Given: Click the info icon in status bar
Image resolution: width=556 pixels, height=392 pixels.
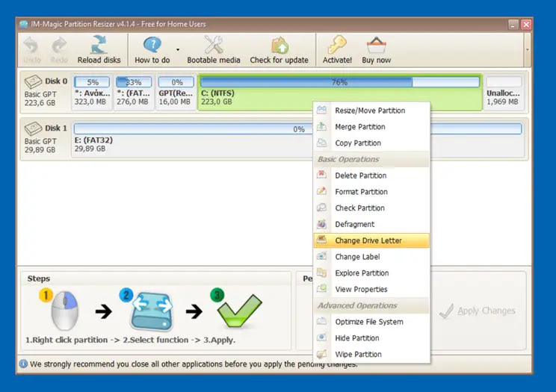Looking at the screenshot, I should [x=23, y=364].
